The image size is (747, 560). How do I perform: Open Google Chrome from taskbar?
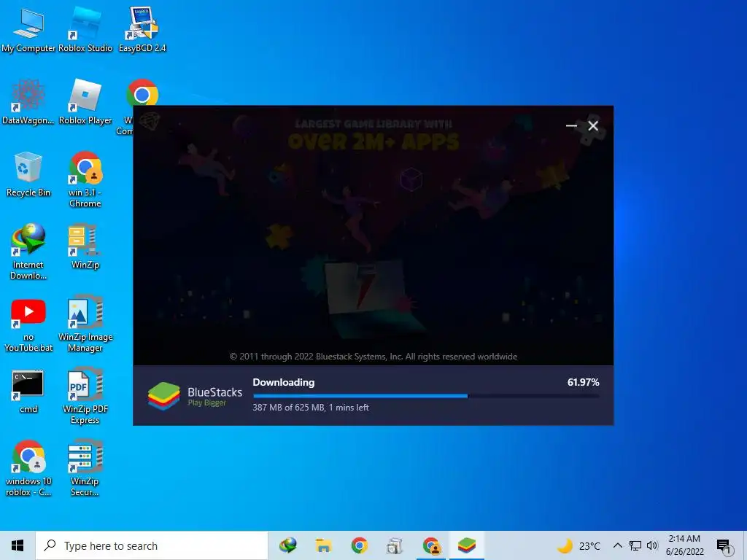click(x=359, y=545)
